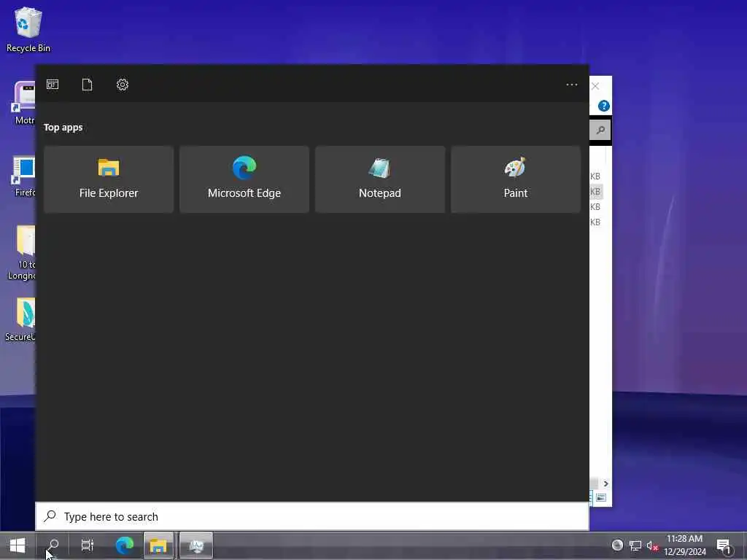Click the network icon in system tray
747x560 pixels.
pos(635,545)
